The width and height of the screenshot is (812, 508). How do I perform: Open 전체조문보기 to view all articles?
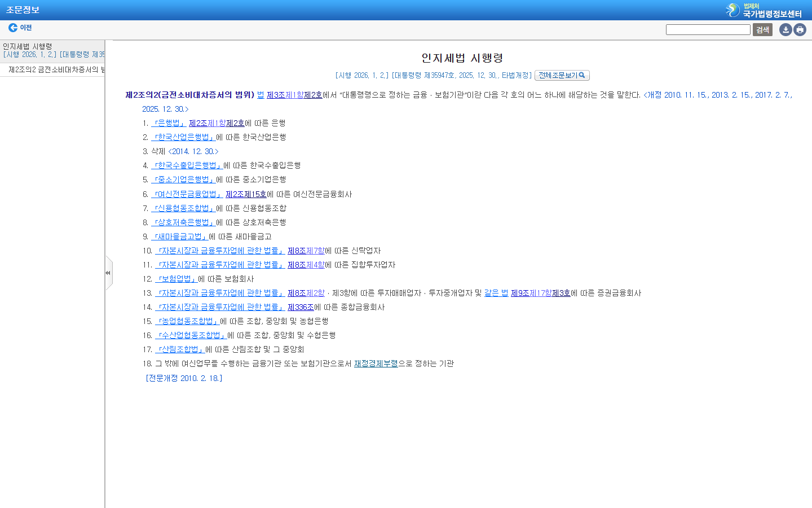point(562,76)
